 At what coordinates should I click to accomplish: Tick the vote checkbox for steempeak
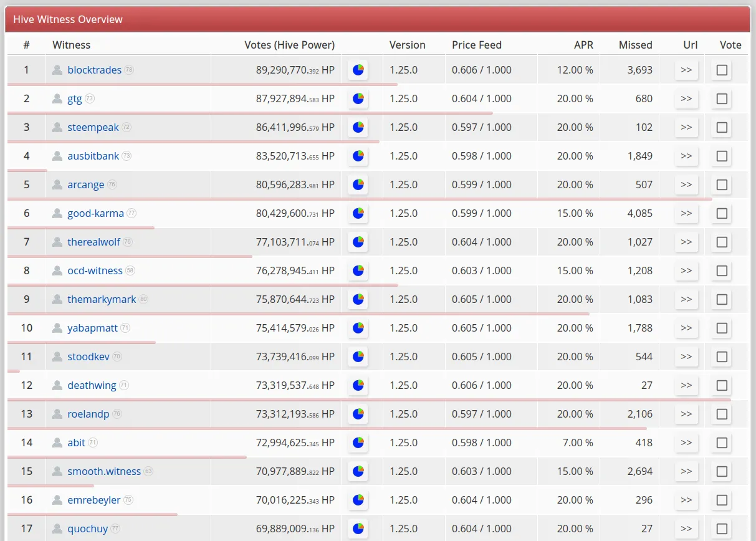[722, 128]
